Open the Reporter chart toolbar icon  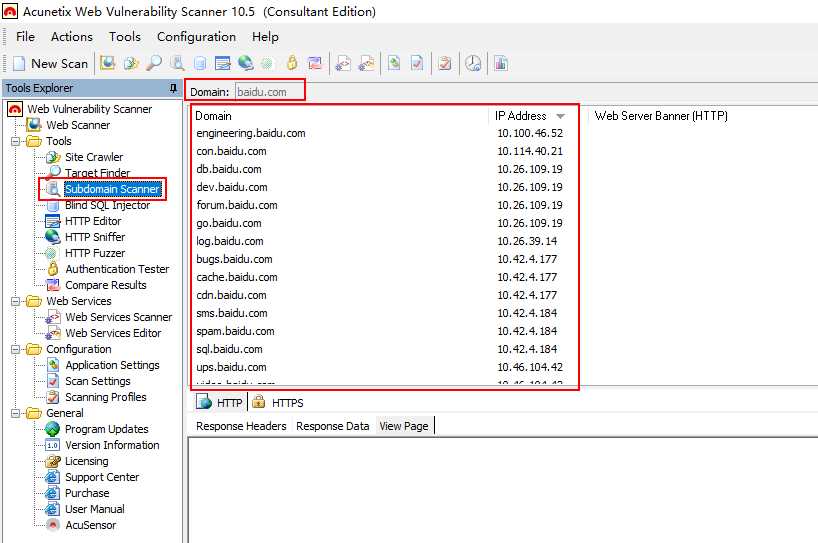click(x=501, y=63)
